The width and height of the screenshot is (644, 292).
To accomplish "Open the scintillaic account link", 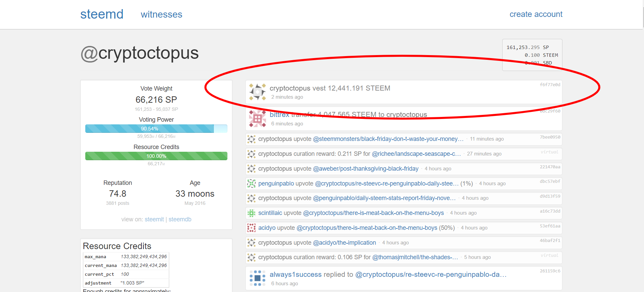I will pyautogui.click(x=270, y=213).
